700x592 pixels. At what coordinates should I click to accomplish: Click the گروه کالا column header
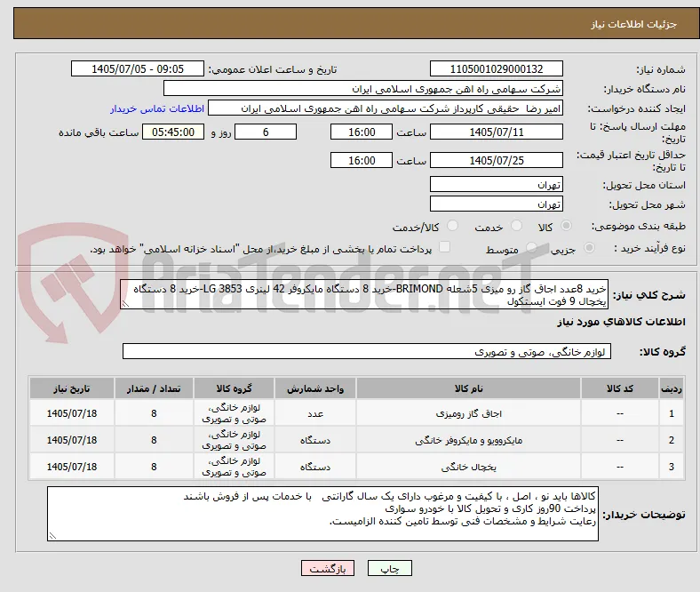[234, 388]
